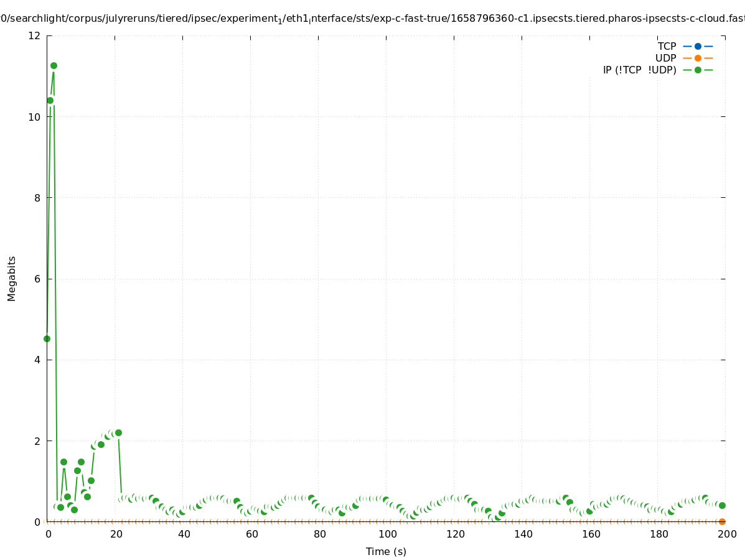Click the blue TCP legend marker

698,46
